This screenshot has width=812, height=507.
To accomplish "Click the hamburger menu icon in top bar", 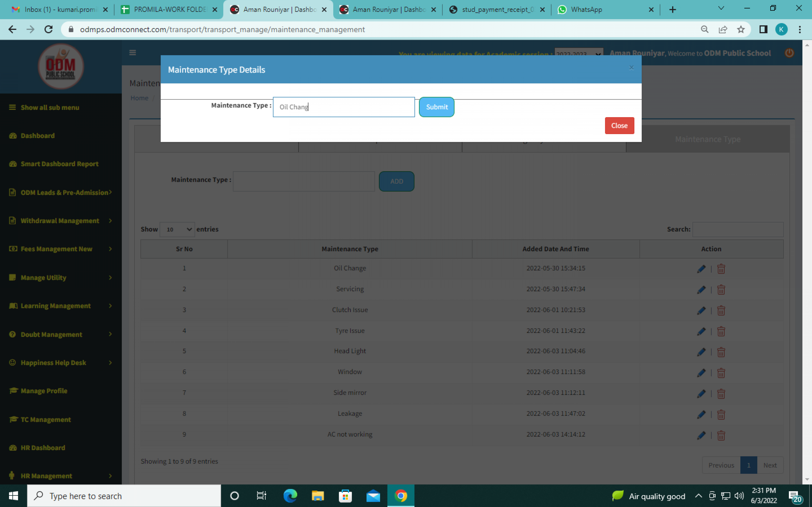I will [x=133, y=53].
